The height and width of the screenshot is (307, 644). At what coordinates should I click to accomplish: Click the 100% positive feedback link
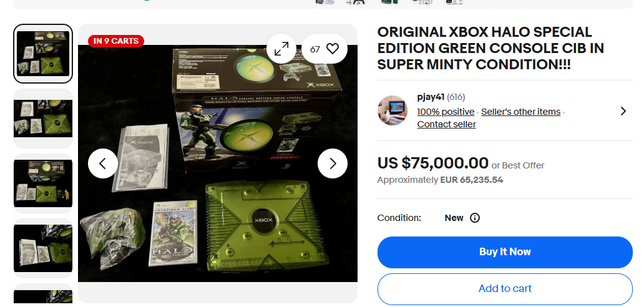tap(446, 112)
